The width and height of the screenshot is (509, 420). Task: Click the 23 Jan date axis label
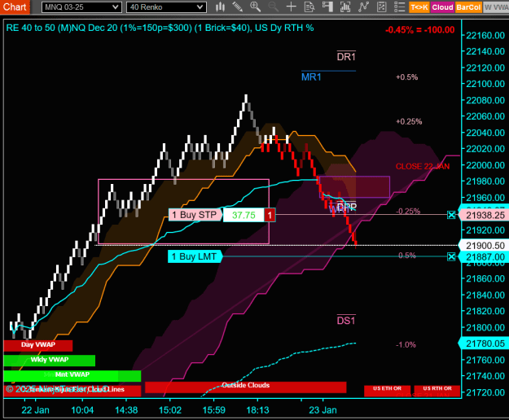point(323,410)
